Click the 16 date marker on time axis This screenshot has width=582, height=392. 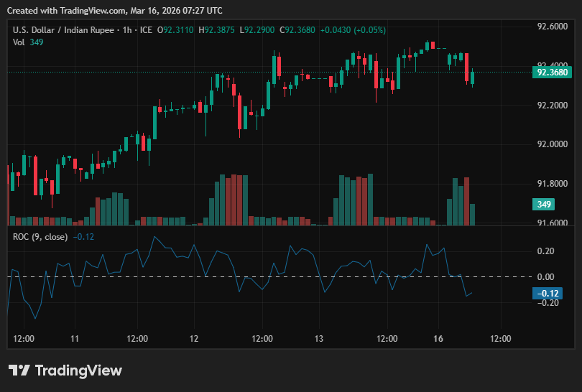point(438,339)
